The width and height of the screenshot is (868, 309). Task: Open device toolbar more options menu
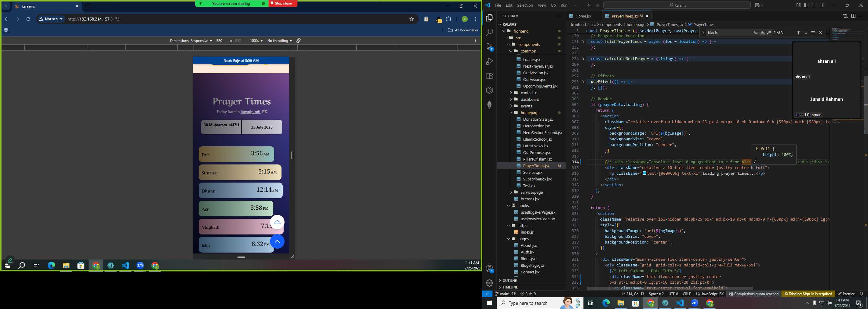[476, 40]
